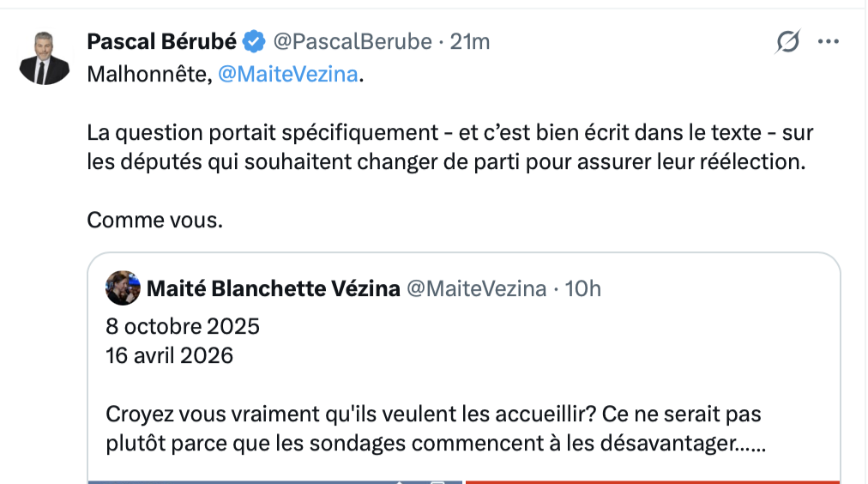Open the @PascalBerube handle link
This screenshot has width=868, height=484.
(352, 40)
